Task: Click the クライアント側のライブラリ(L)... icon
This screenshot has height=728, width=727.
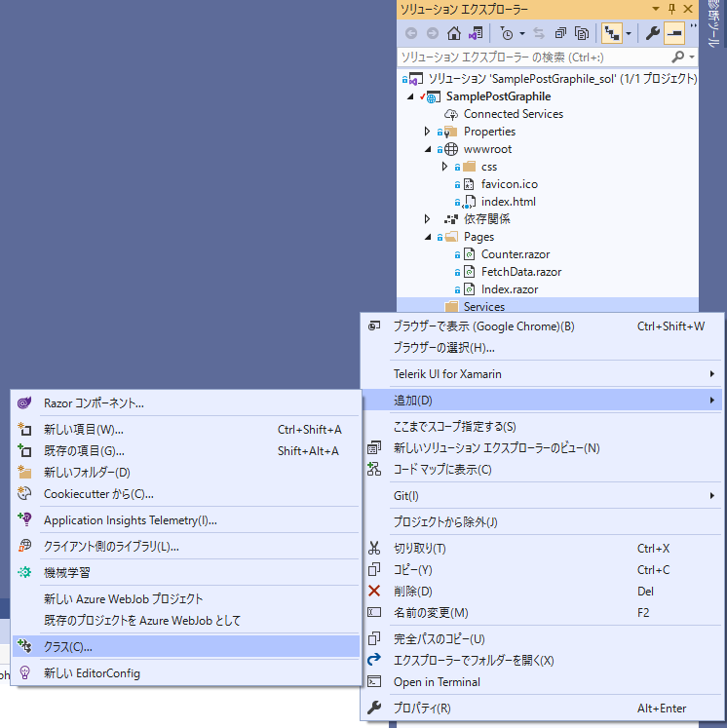Action: 24,546
